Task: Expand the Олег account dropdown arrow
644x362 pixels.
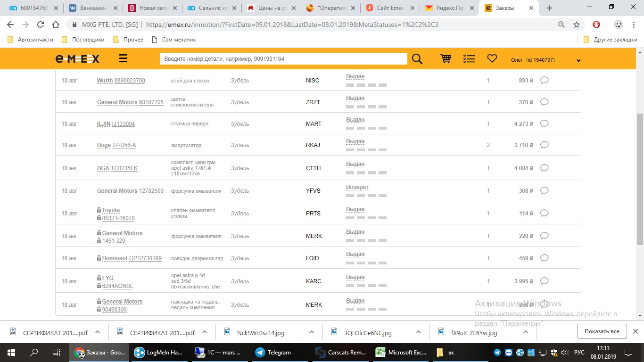Action: click(x=578, y=60)
